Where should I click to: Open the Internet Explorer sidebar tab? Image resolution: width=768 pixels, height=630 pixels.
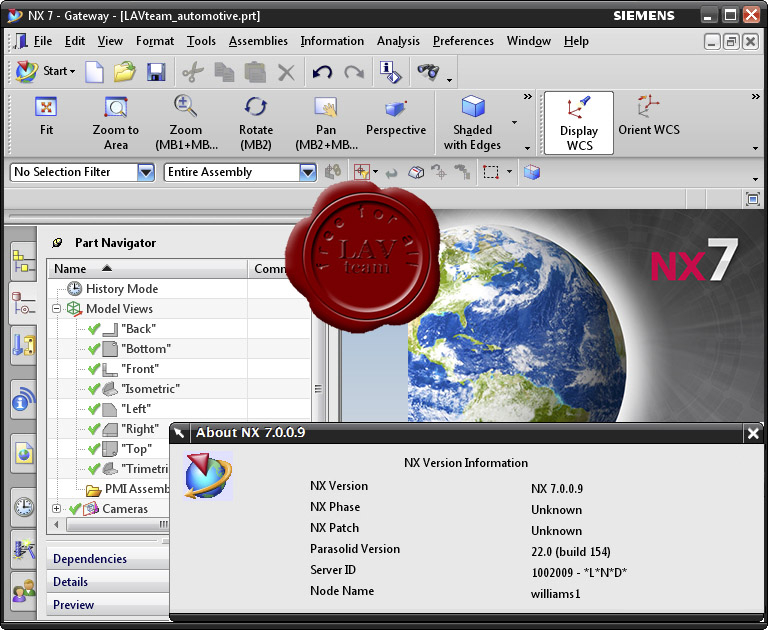(x=24, y=453)
